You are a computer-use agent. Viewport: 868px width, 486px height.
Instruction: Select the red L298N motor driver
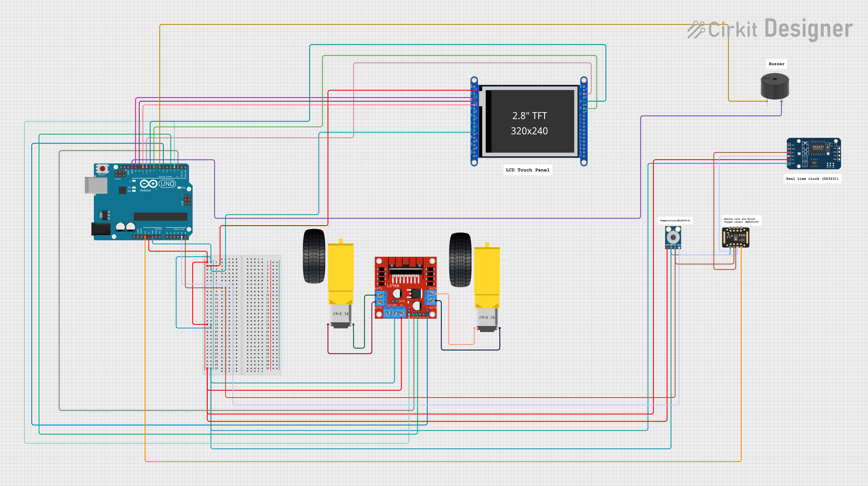coord(405,287)
